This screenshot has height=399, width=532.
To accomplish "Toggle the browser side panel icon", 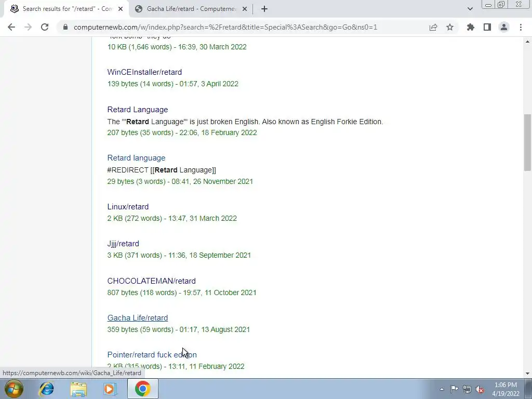I will 487,27.
